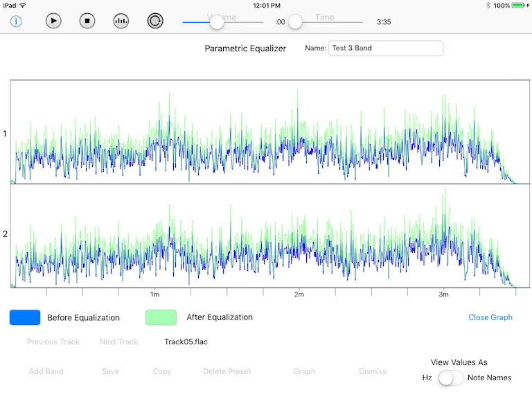This screenshot has width=532, height=399.
Task: Click the Copy button
Action: [x=162, y=371]
